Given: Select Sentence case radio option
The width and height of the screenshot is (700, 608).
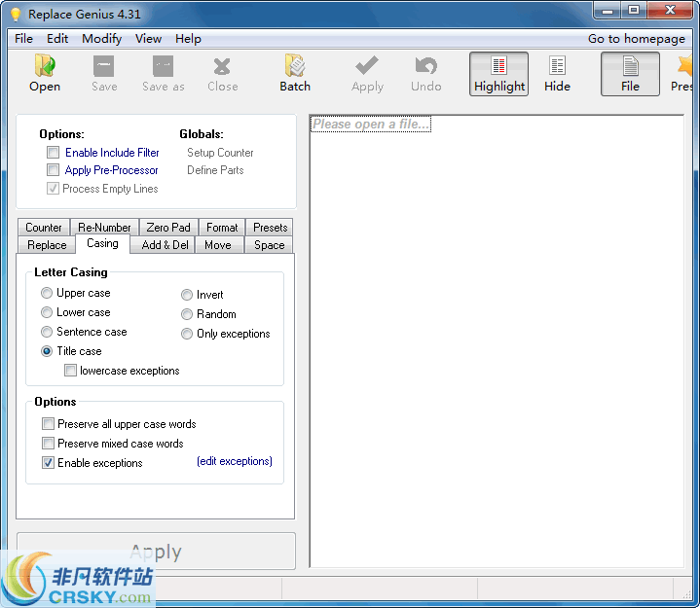Looking at the screenshot, I should 47,332.
